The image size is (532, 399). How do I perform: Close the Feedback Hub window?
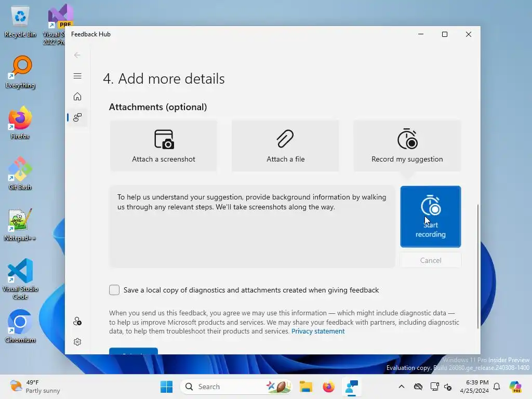(x=469, y=34)
